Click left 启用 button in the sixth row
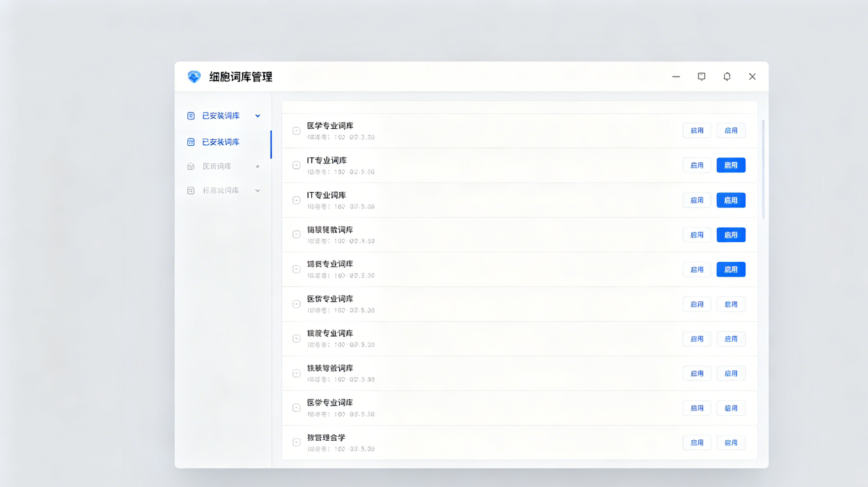 tap(697, 304)
